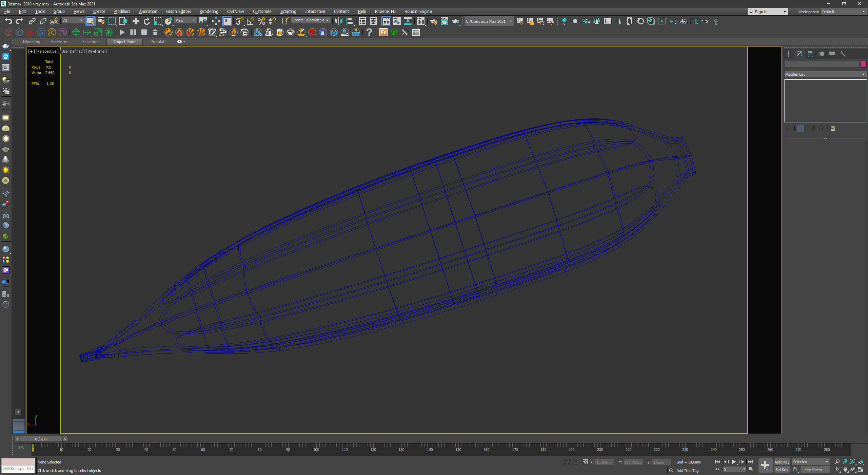Open the selection filter All dropdown
This screenshot has width=868, height=475.
[73, 20]
